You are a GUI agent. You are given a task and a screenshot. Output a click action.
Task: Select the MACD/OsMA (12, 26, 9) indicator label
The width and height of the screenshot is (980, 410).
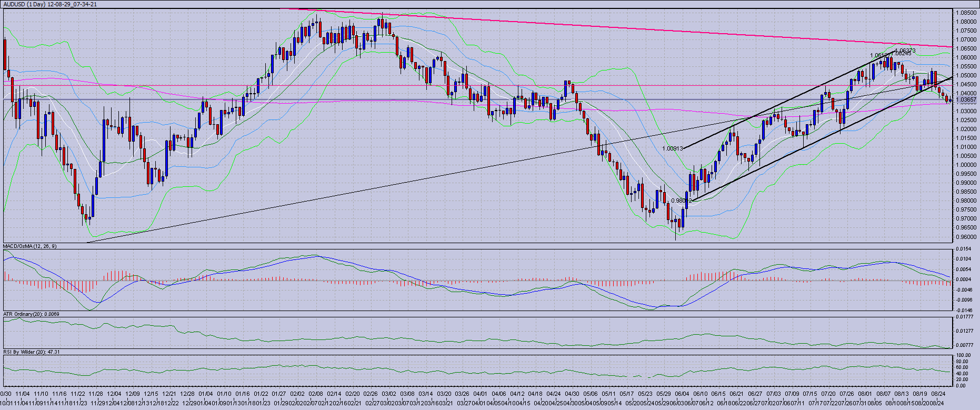coord(30,246)
